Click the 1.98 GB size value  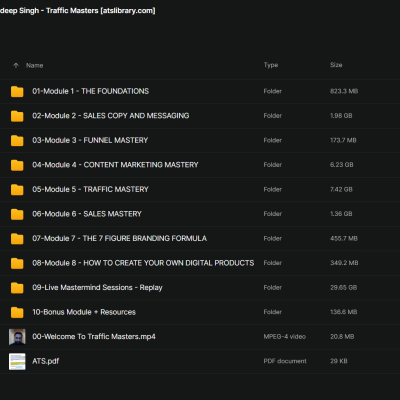click(x=341, y=116)
